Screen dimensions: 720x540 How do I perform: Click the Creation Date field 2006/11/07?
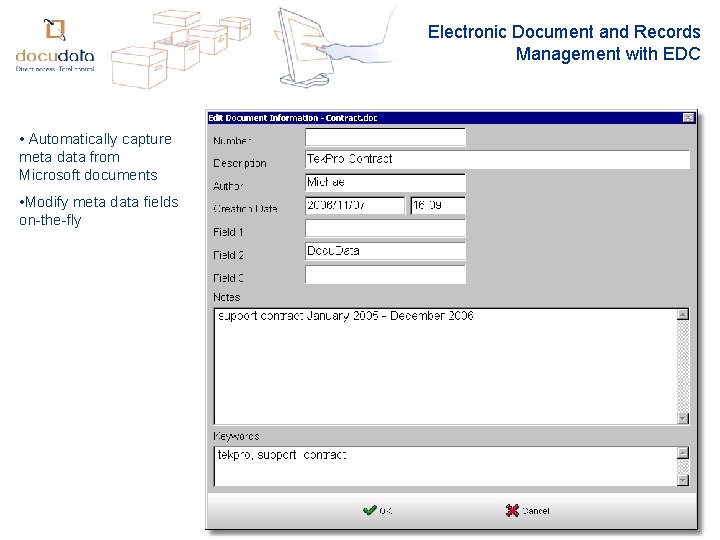pos(355,205)
